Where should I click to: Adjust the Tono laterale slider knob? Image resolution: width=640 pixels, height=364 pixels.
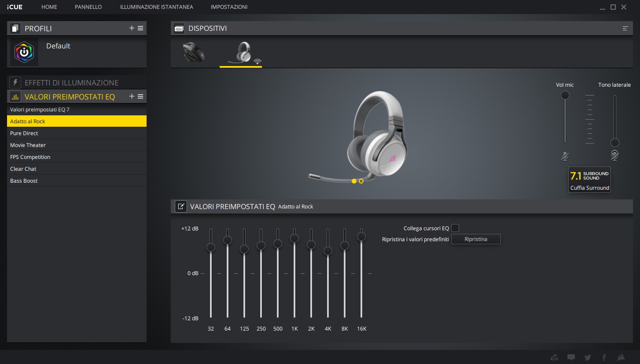(x=615, y=143)
